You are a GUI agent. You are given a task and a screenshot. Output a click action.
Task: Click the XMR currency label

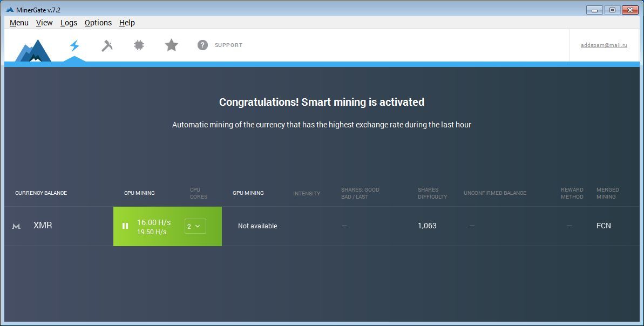(x=43, y=226)
